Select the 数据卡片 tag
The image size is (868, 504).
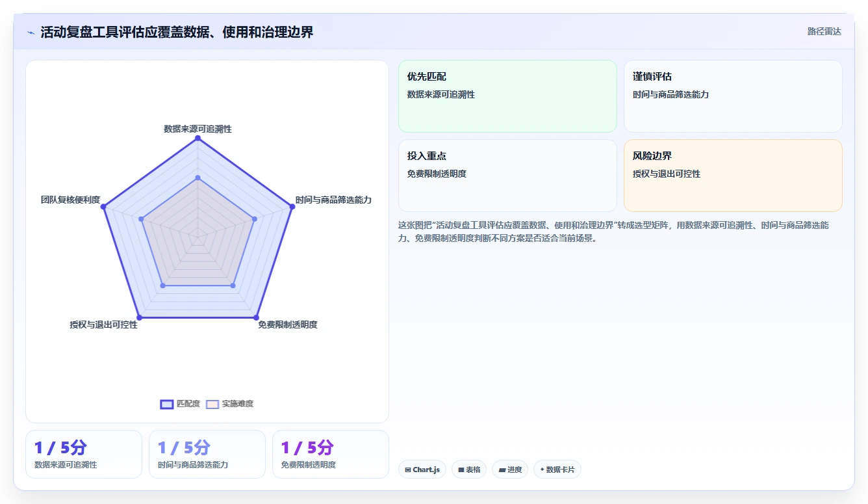557,470
